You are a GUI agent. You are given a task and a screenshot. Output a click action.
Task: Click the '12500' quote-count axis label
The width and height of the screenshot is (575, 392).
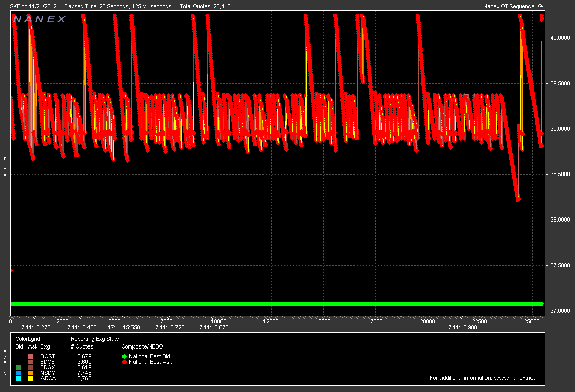[x=271, y=321]
